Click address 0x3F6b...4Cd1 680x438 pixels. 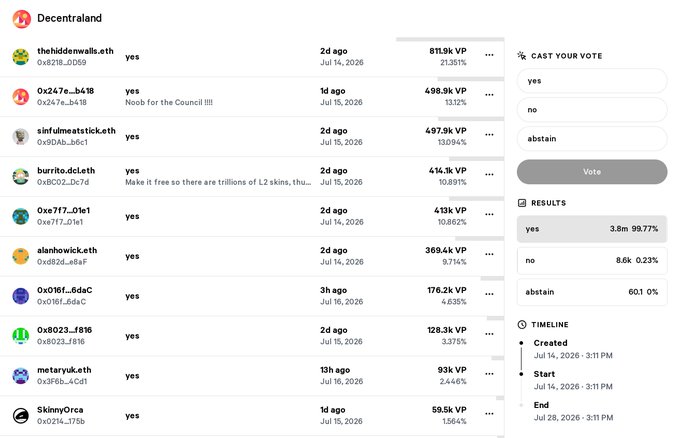click(x=62, y=382)
